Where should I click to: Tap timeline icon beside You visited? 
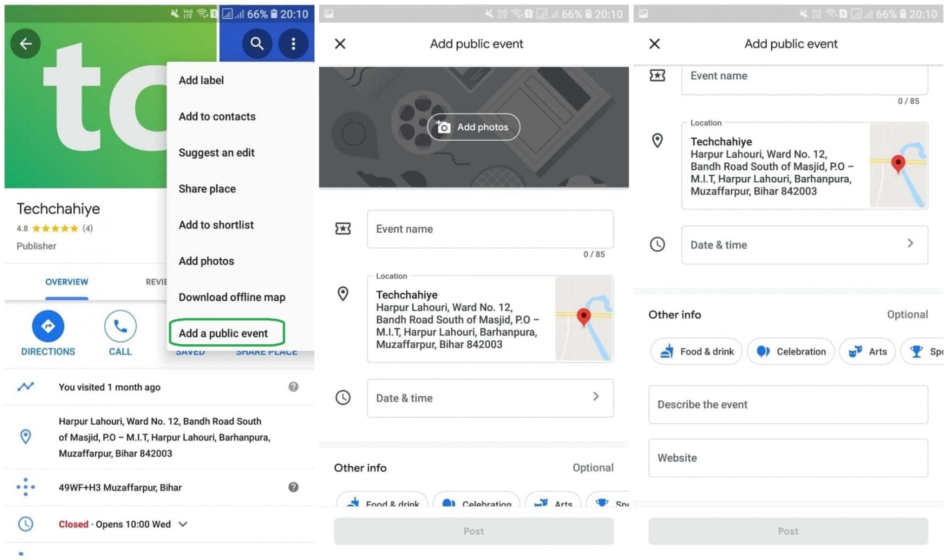tap(26, 387)
